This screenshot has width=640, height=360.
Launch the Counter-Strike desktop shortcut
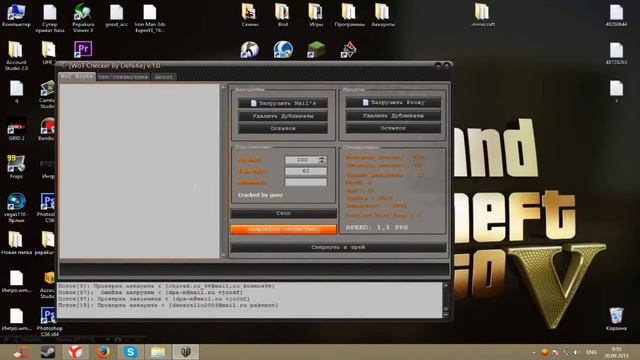[249, 50]
